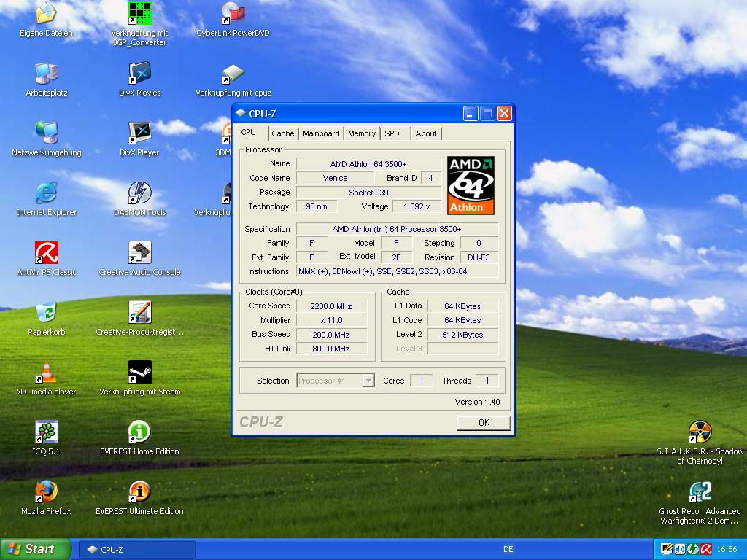Open the Arbeitsplatz desktop icon
747x560 pixels.
tap(46, 74)
